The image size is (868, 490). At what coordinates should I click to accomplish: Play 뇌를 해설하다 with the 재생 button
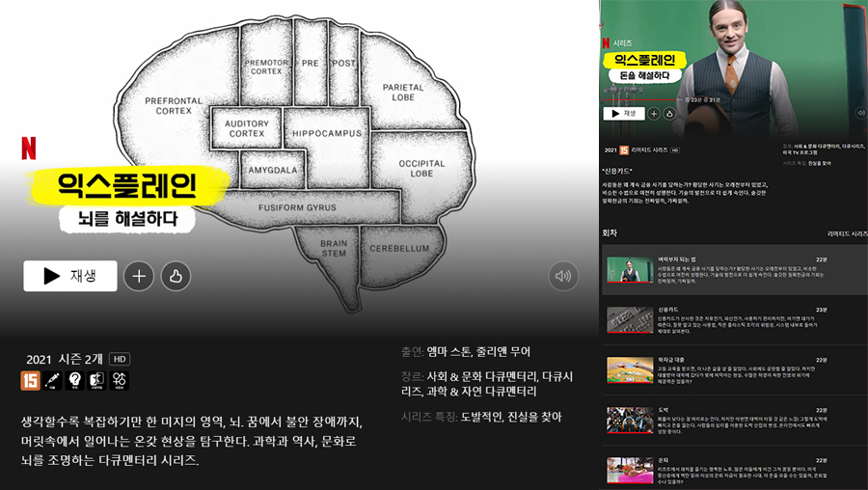(70, 276)
